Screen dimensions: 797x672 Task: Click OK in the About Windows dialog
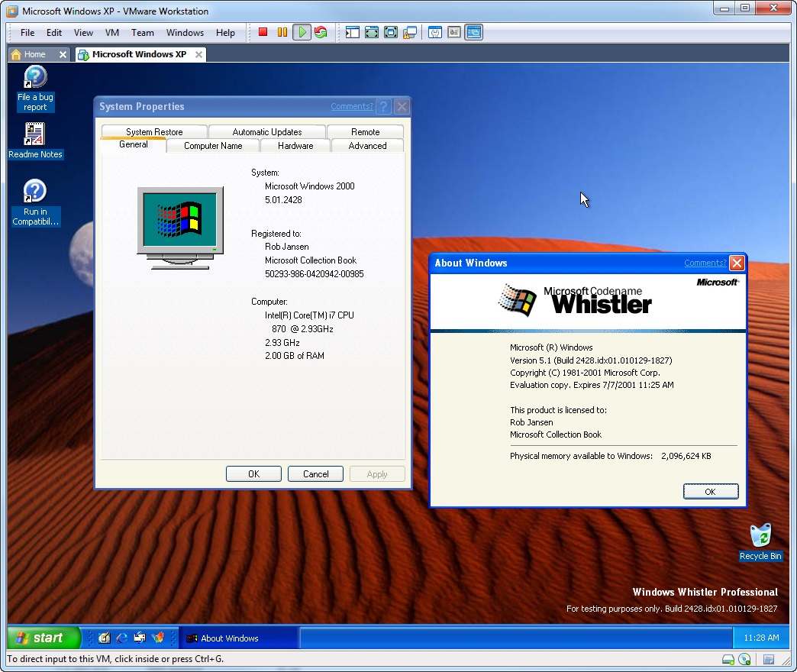tap(710, 492)
